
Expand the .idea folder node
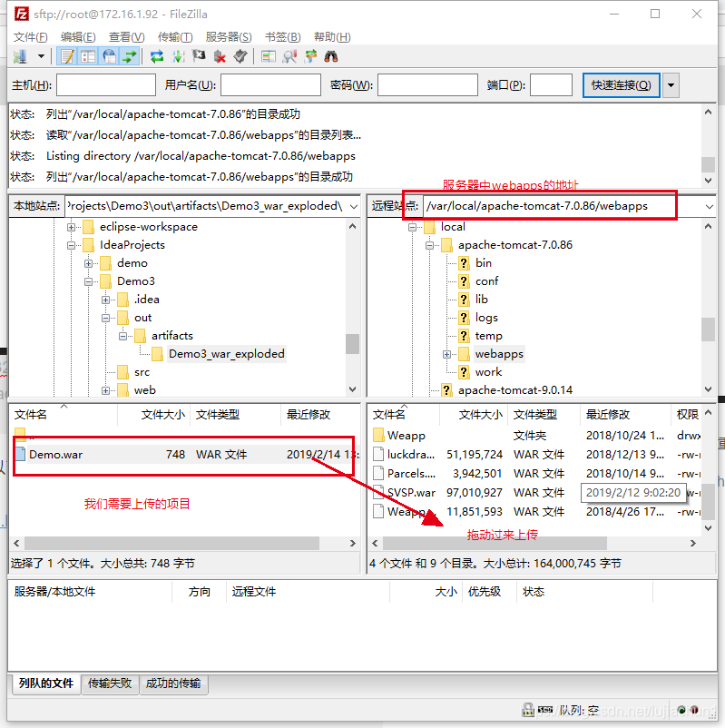105,300
